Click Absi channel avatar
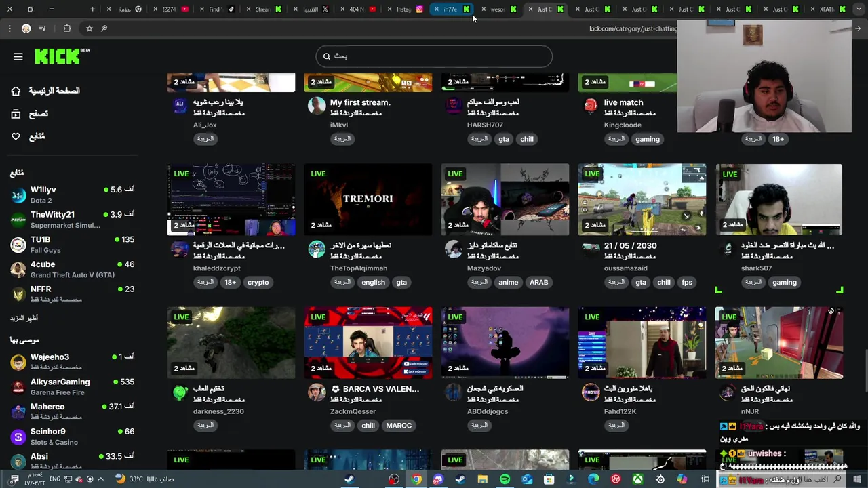The width and height of the screenshot is (868, 488). [18, 462]
